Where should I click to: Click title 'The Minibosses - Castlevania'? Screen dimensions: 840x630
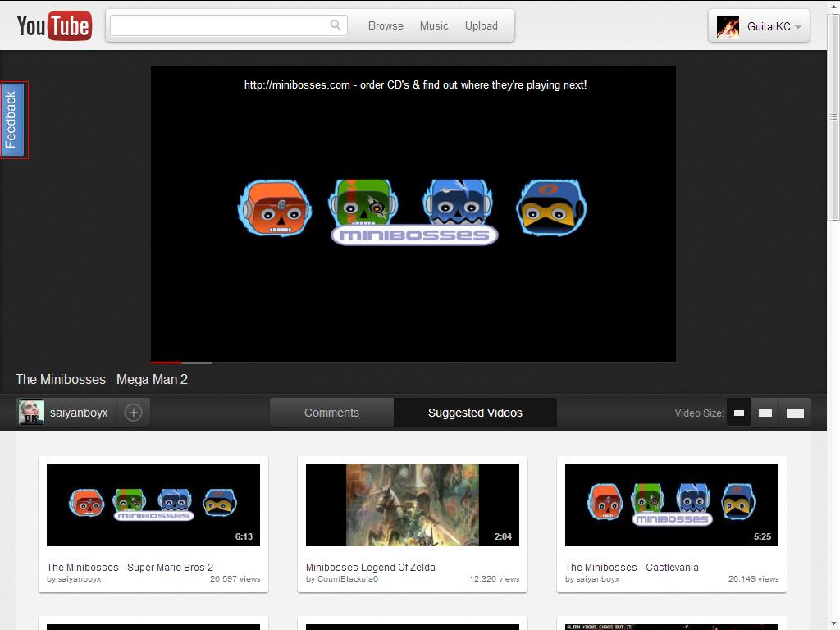pos(632,567)
